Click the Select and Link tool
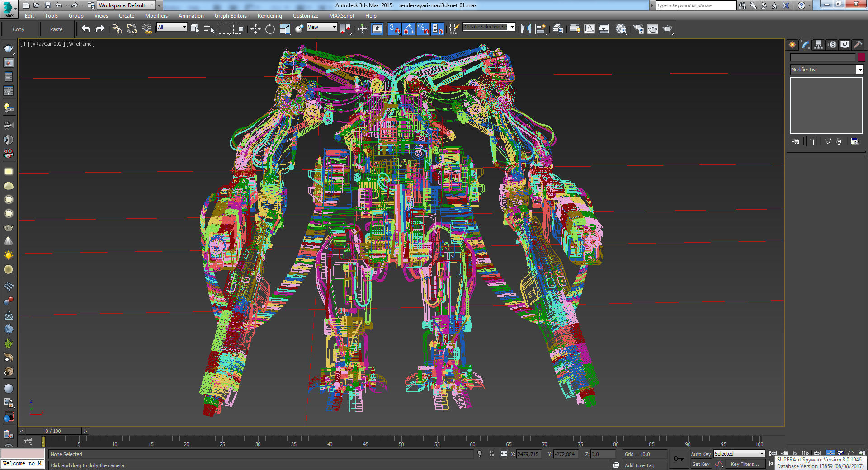This screenshot has height=470, width=868. tap(117, 29)
